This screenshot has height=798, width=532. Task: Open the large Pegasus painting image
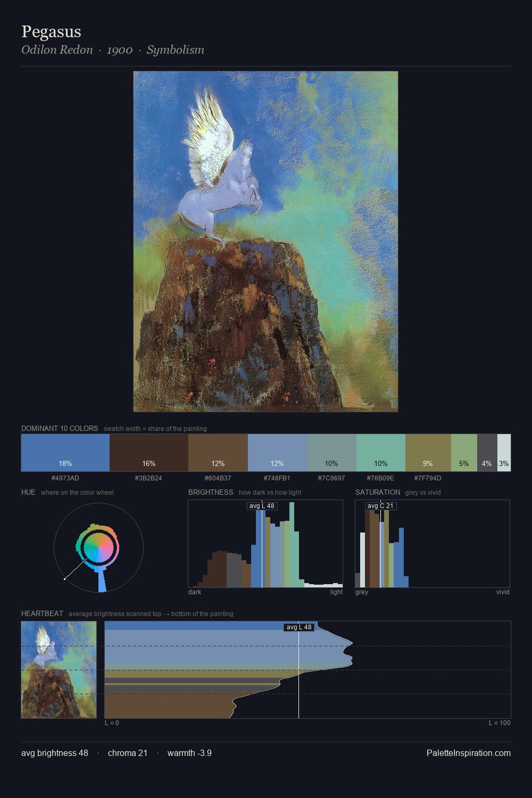[265, 242]
